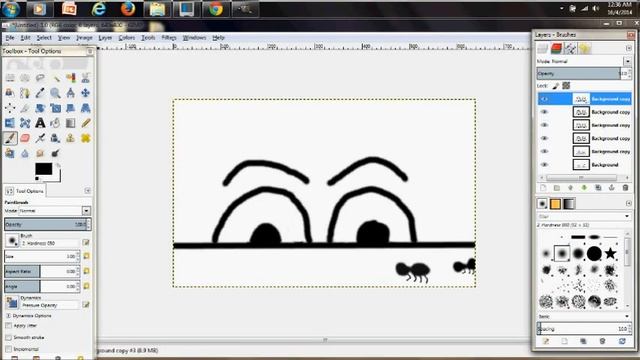Switch to the Channels tab
The height and width of the screenshot is (360, 640).
coord(556,48)
